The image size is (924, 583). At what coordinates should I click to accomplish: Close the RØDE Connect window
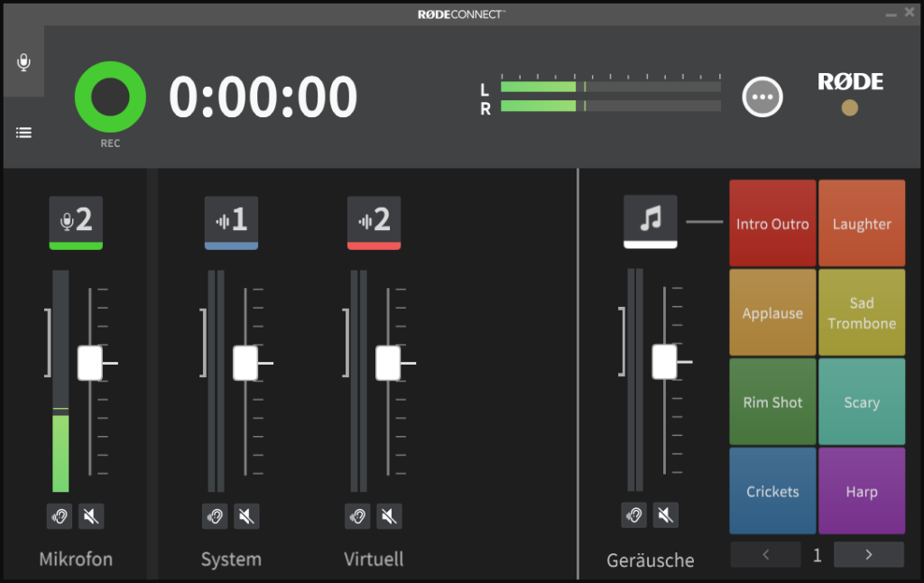click(x=910, y=13)
